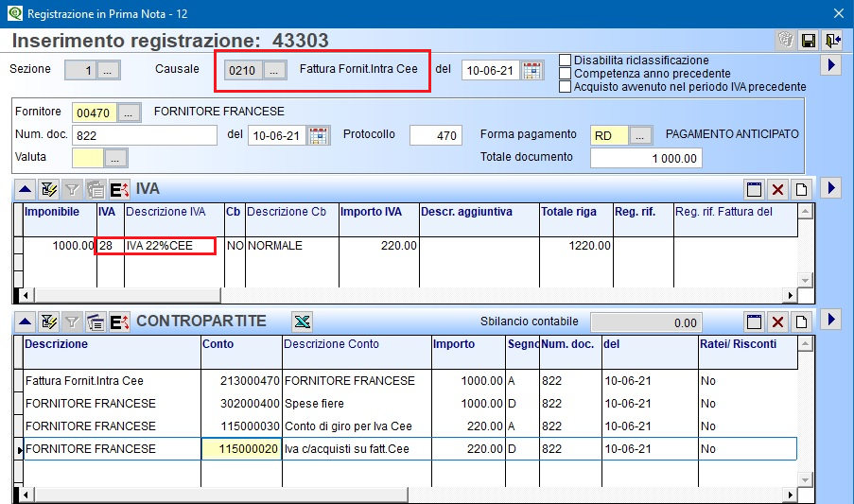
Task: Collapse the Contropartite section with the up arrow
Action: pos(24,322)
